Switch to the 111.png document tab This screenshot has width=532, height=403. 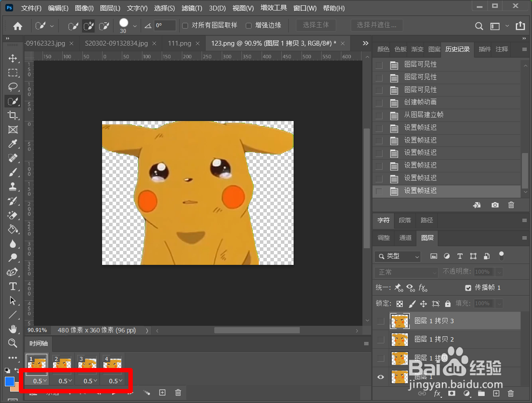tap(179, 43)
